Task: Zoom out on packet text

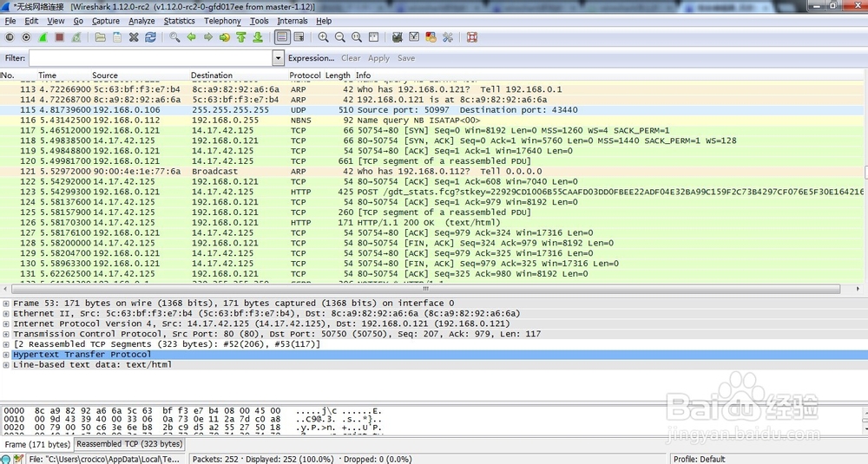Action: click(340, 37)
